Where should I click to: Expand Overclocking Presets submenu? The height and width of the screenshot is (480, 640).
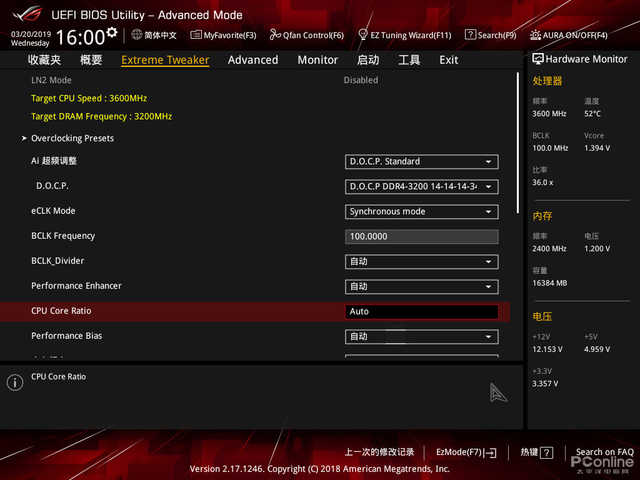click(72, 138)
